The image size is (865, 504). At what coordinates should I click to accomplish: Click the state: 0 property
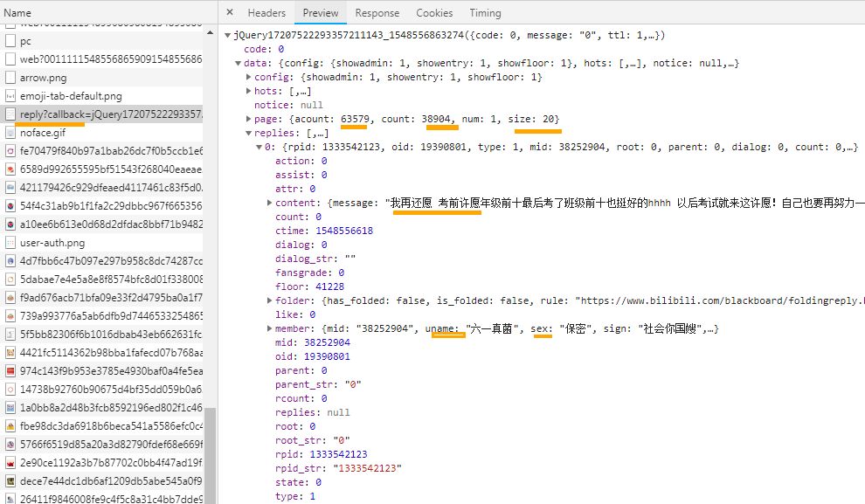coord(298,482)
